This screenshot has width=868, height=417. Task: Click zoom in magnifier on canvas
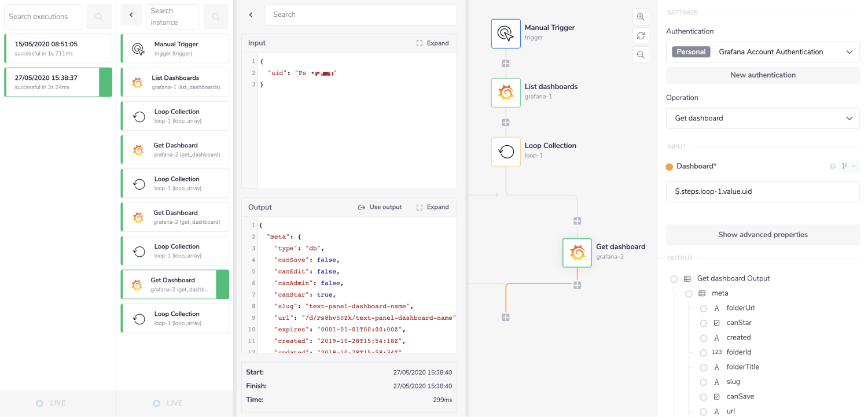pos(641,17)
